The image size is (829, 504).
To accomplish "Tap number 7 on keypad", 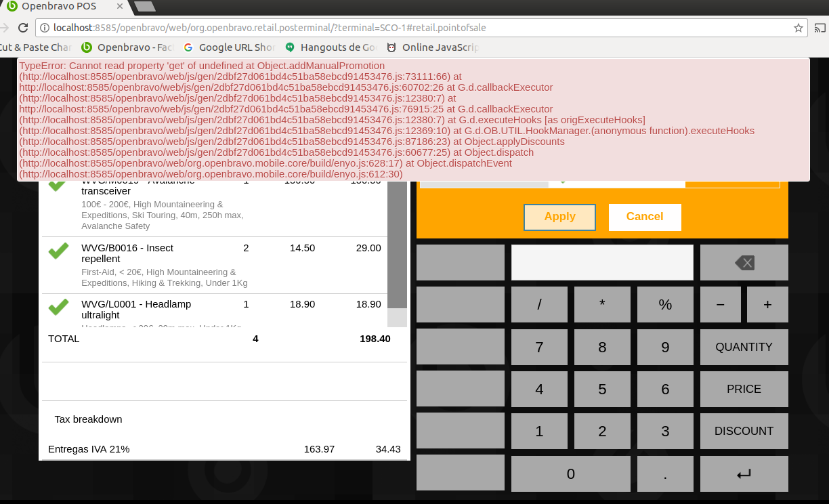I will [539, 347].
